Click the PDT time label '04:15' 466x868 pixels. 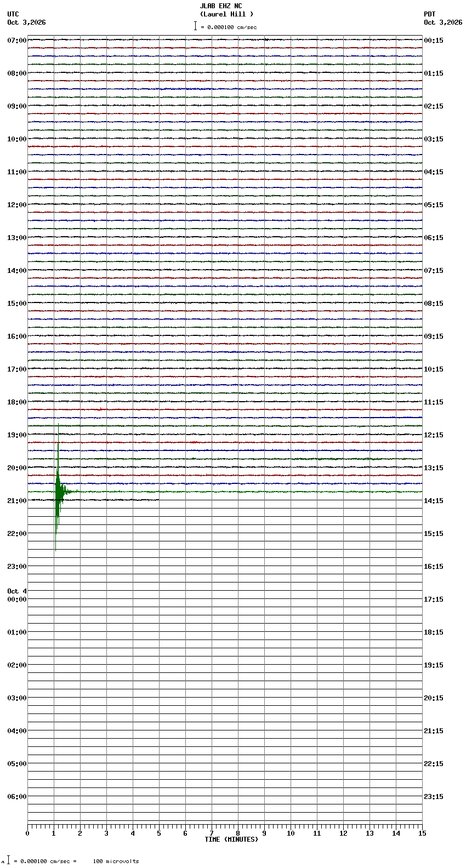(x=434, y=172)
